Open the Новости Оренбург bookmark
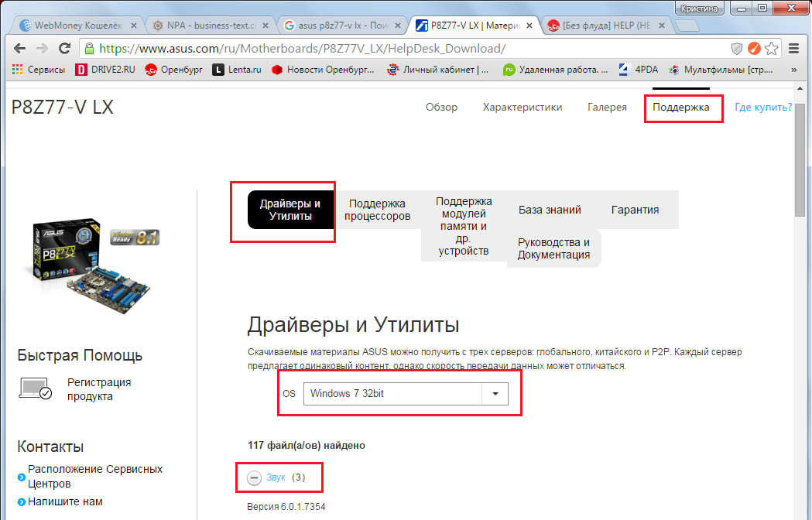This screenshot has width=812, height=520. (x=323, y=70)
